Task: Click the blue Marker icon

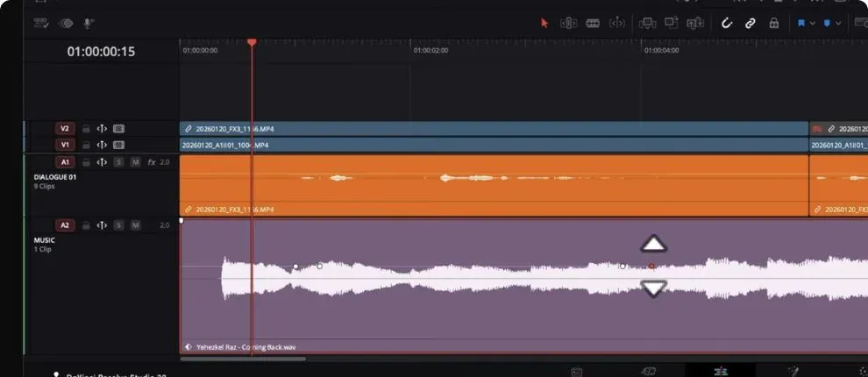Action: 827,24
